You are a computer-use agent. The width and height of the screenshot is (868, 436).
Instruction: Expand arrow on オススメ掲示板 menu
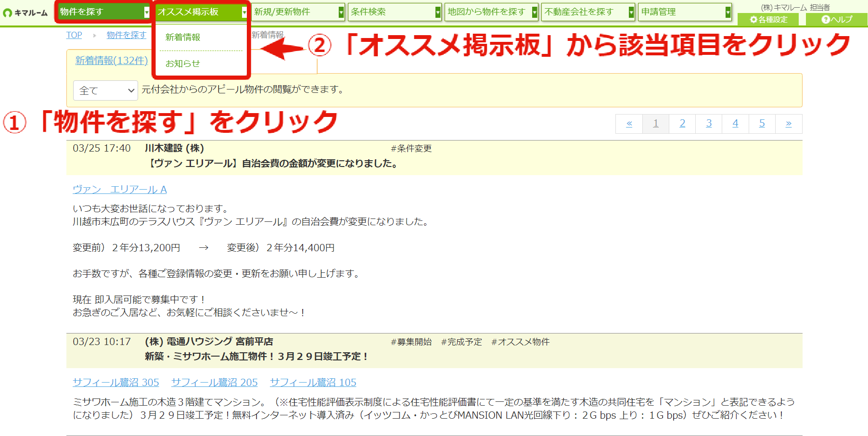coord(244,12)
